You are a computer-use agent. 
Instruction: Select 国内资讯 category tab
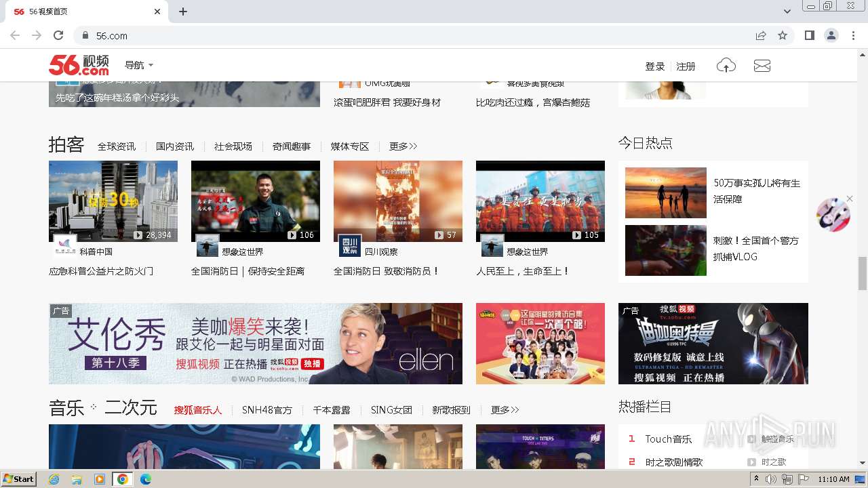pos(175,146)
